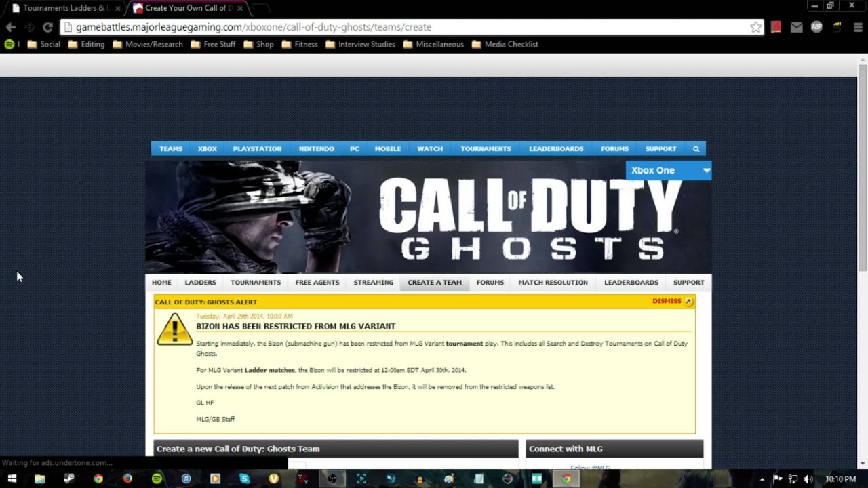Click the 10:10 PM clock in taskbar
This screenshot has height=488, width=868.
pos(840,479)
